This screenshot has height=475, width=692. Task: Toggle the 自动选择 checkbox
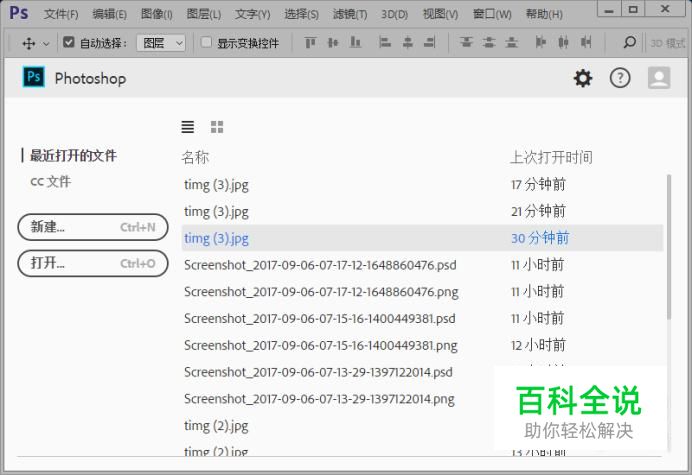[68, 42]
